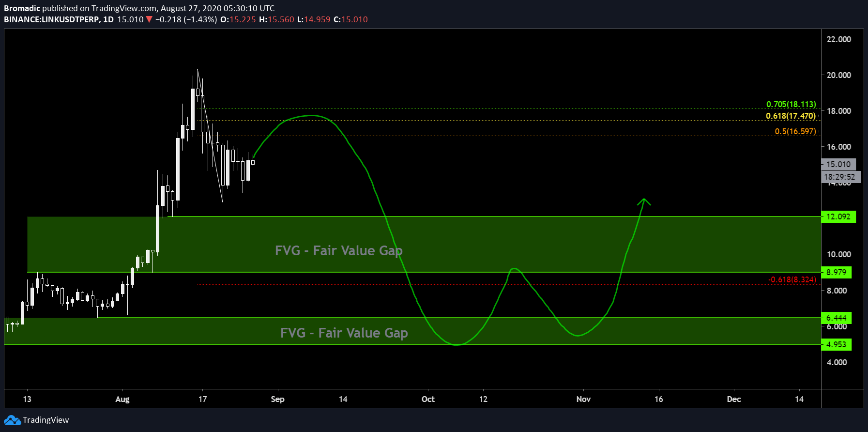Click the 1D timeframe label
The width and height of the screenshot is (868, 432).
pos(108,19)
